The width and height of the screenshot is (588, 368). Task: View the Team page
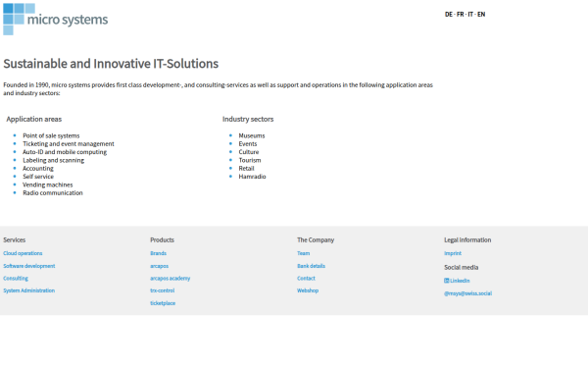click(304, 253)
